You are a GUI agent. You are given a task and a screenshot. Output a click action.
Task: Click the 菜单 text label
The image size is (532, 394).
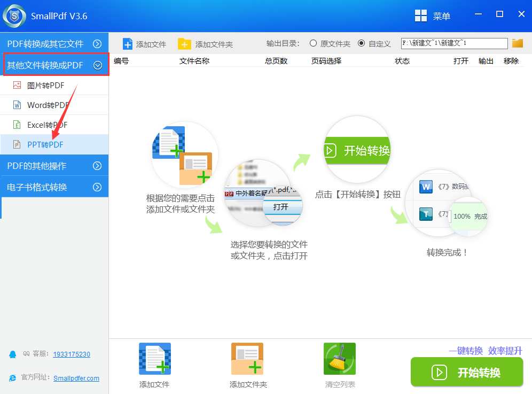(x=441, y=16)
